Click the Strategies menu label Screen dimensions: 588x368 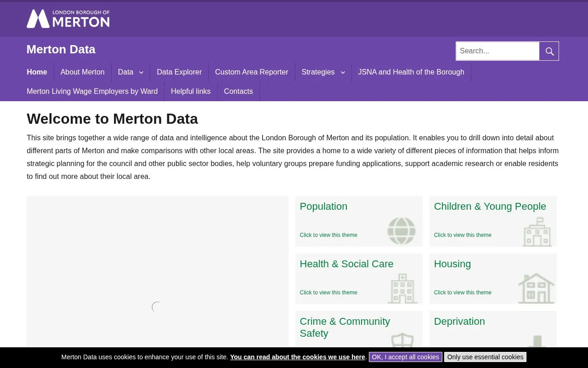[x=318, y=72]
